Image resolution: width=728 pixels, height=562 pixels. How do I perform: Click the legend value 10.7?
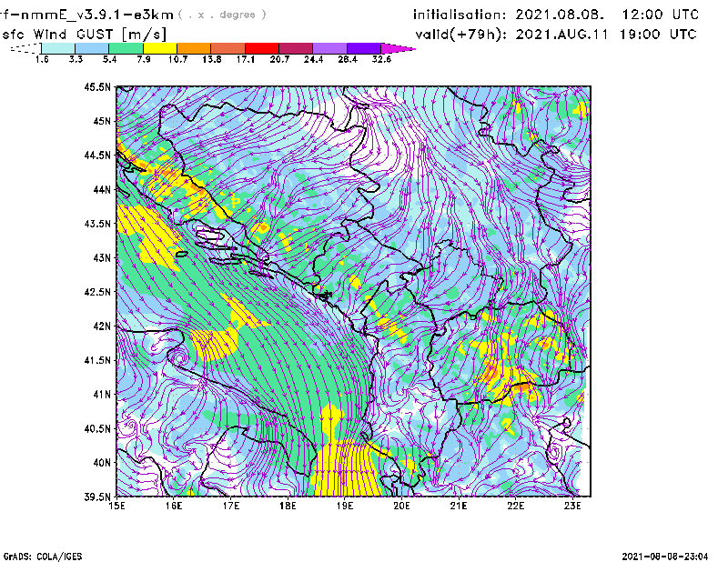click(x=177, y=59)
